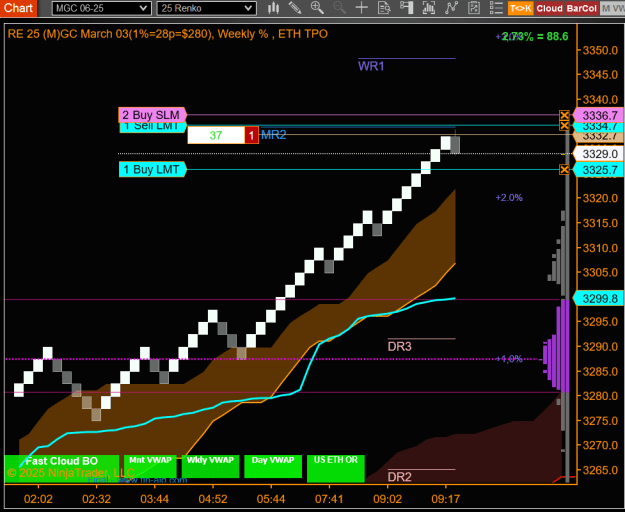Toggle the Mnt VWAP button

150,466
